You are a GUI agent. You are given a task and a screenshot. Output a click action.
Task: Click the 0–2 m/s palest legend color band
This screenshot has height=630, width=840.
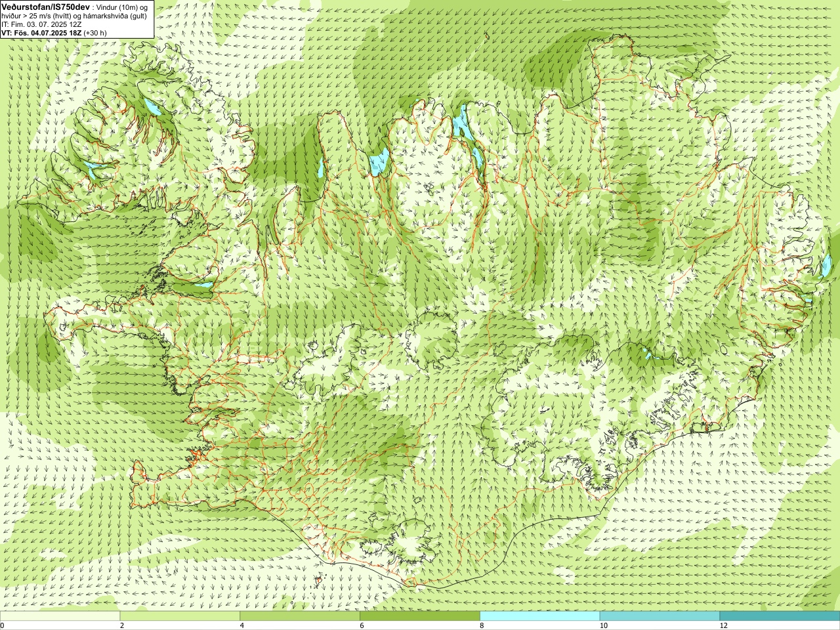click(60, 616)
